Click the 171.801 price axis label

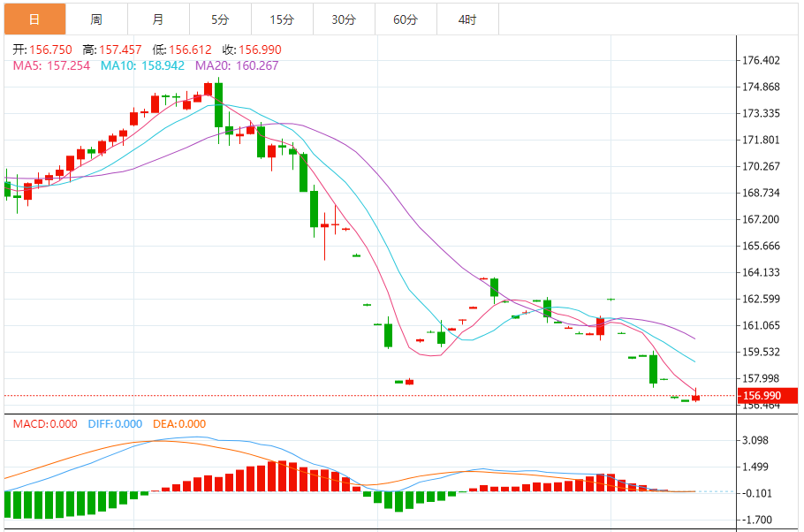point(762,140)
